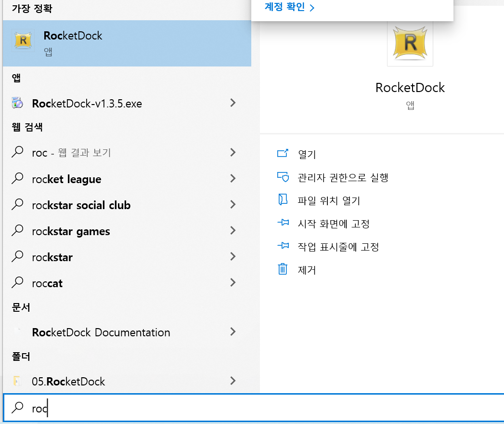Open the 05.RocketDock folder result
The height and width of the screenshot is (424, 504).
pos(127,381)
